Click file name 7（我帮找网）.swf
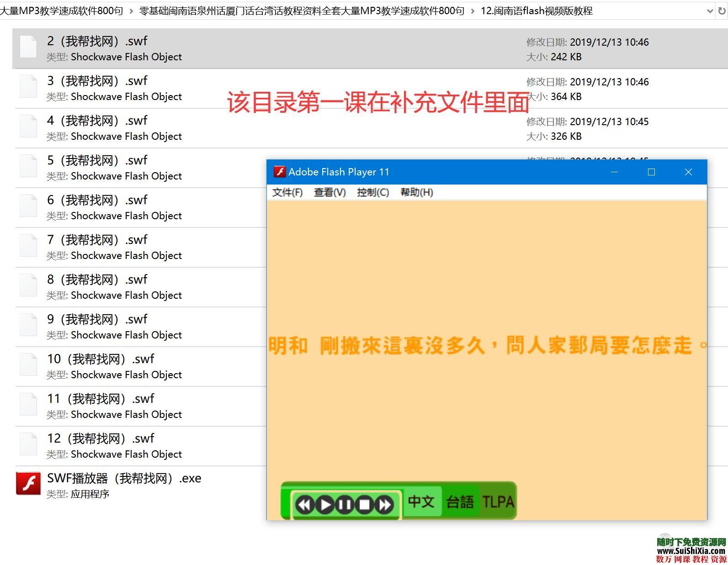This screenshot has width=728, height=565. pyautogui.click(x=97, y=240)
